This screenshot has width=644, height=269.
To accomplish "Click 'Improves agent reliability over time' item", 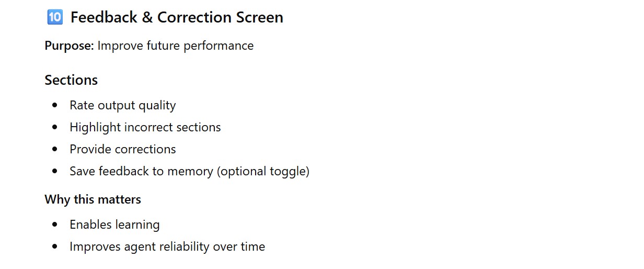I will point(167,246).
